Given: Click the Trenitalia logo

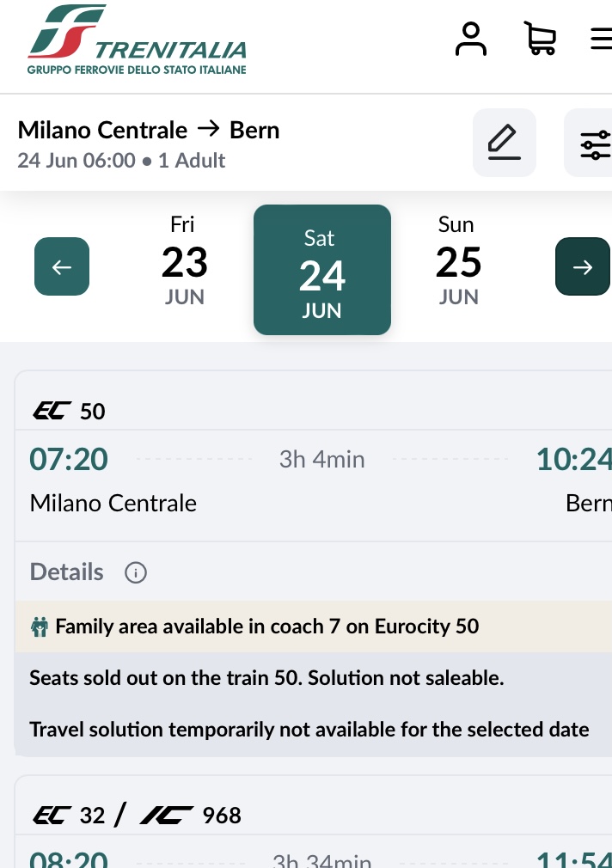Looking at the screenshot, I should (x=137, y=40).
